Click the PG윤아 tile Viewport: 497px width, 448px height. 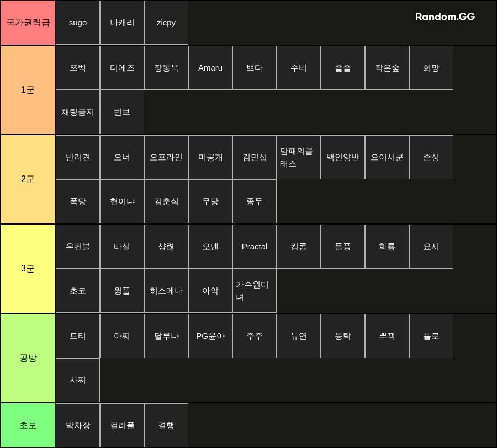pos(210,336)
